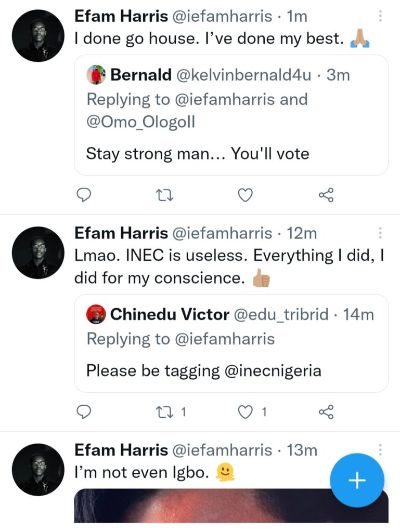
Task: Open Bernald's quoted tweet avatar
Action: coord(96,75)
